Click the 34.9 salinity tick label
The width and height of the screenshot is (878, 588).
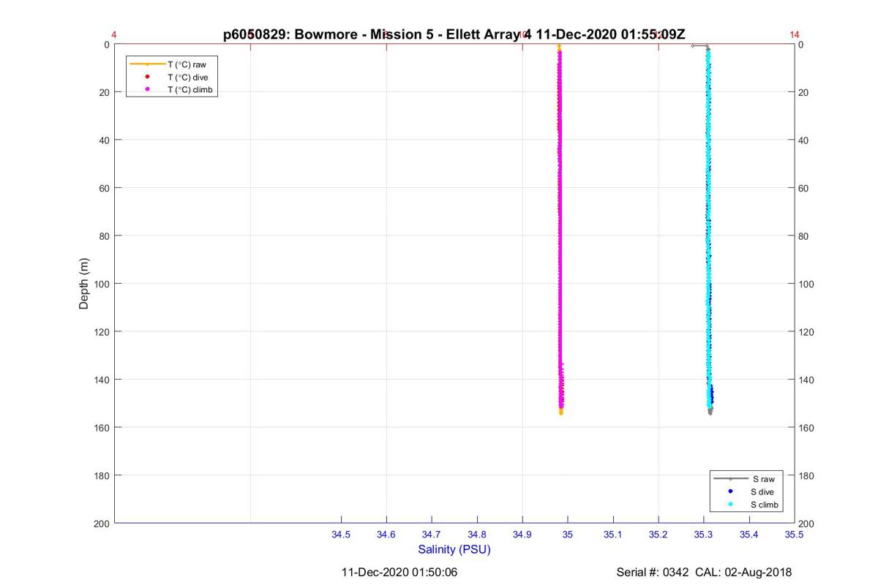click(522, 535)
